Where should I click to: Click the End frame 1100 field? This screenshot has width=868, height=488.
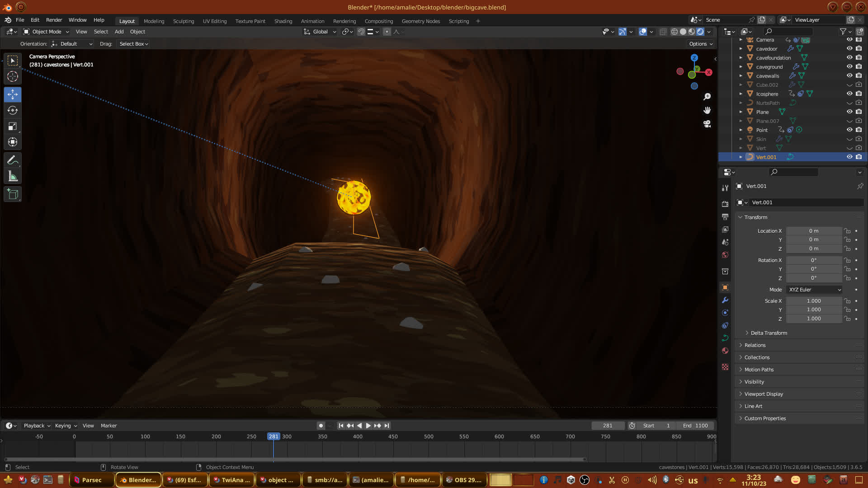(x=695, y=426)
